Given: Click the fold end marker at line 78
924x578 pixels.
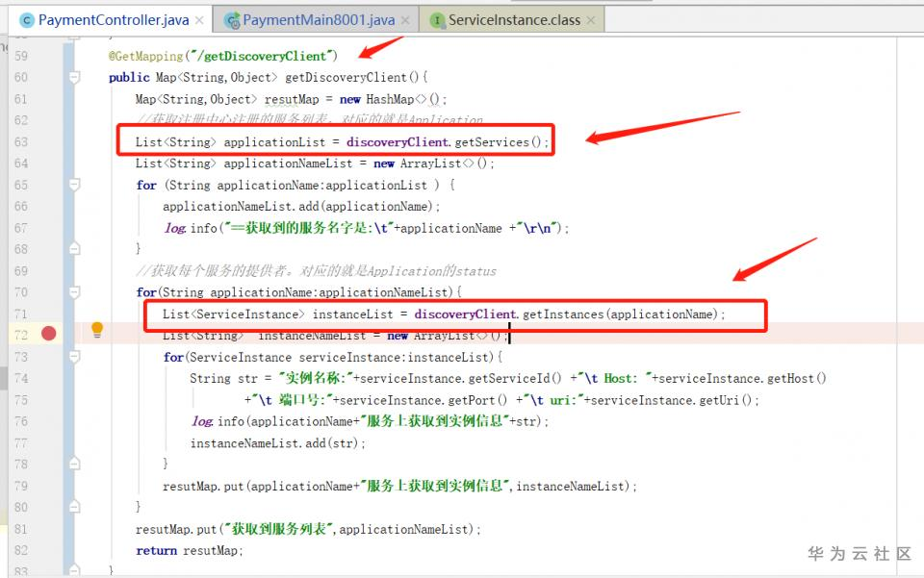Looking at the screenshot, I should click(x=74, y=464).
